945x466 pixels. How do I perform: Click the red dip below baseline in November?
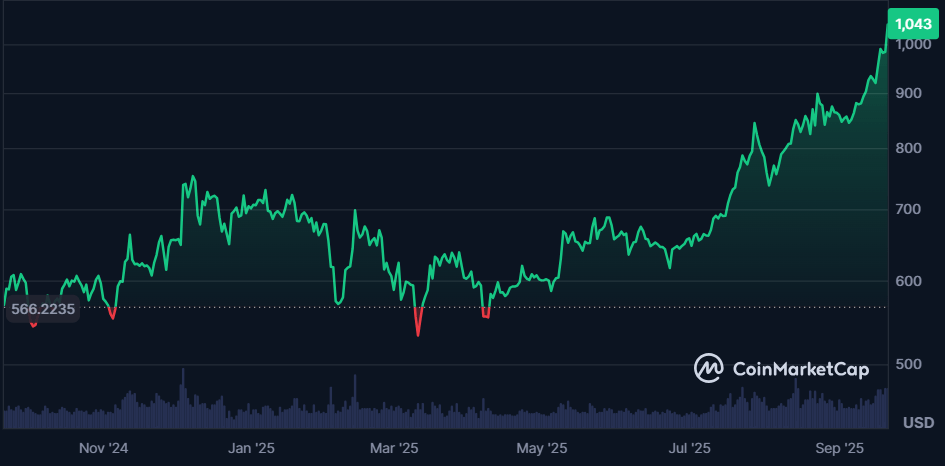(112, 316)
